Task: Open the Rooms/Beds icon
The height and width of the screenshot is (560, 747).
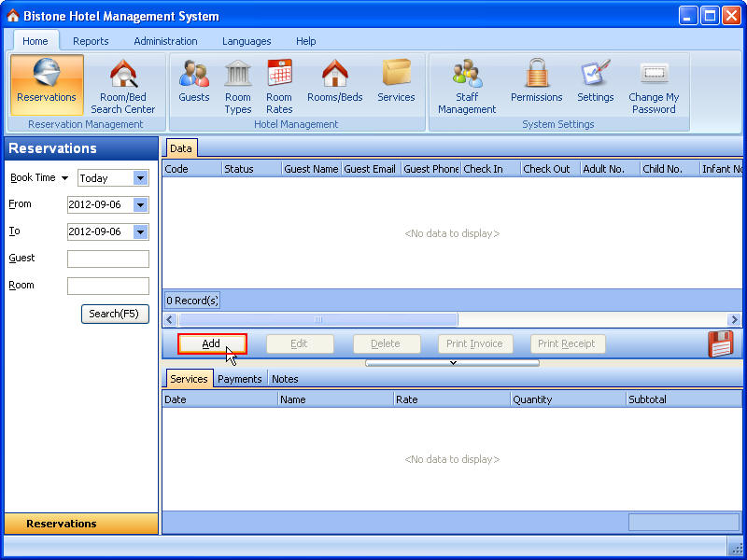Action: pos(334,82)
